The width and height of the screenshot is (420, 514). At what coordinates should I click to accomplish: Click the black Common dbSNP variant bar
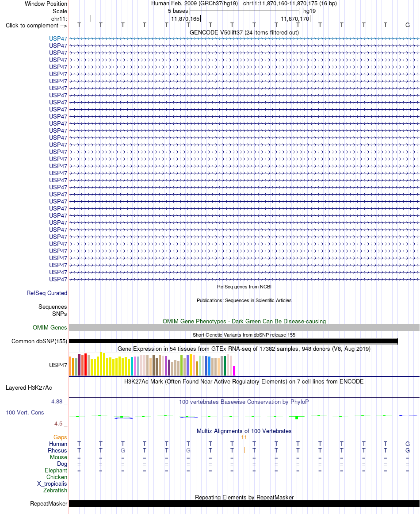click(233, 341)
